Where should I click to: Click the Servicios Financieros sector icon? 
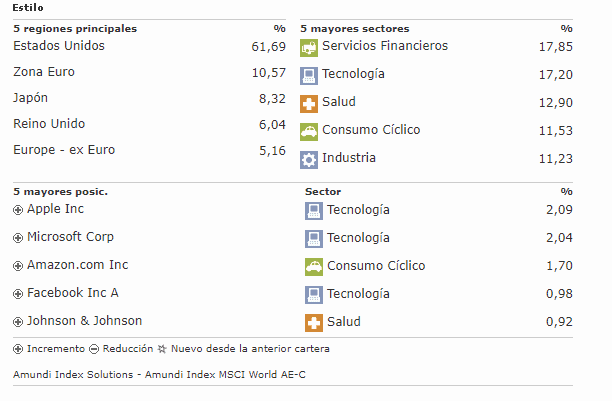click(309, 47)
